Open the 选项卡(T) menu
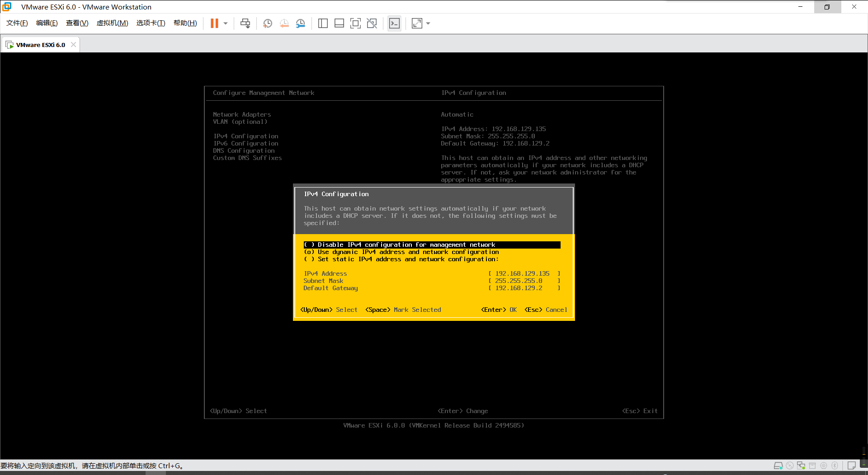 click(x=151, y=23)
